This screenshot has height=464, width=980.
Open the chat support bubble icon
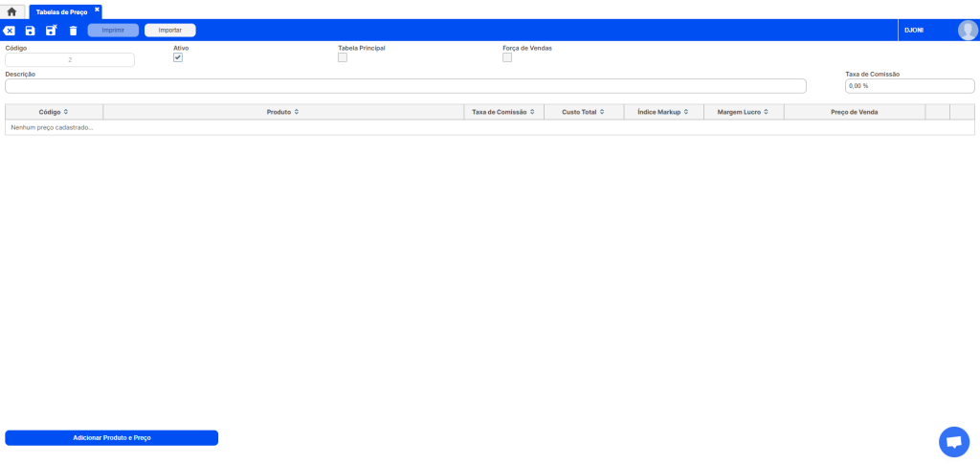point(954,442)
